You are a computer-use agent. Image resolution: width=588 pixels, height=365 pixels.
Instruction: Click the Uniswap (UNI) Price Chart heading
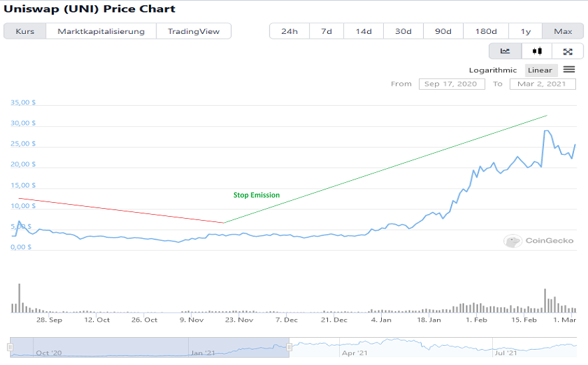pos(89,9)
